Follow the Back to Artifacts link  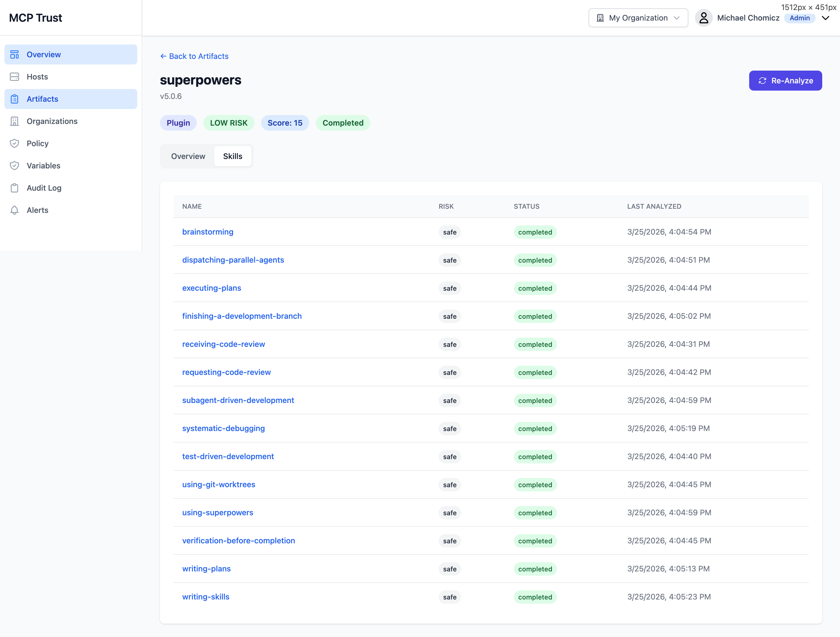click(x=194, y=56)
